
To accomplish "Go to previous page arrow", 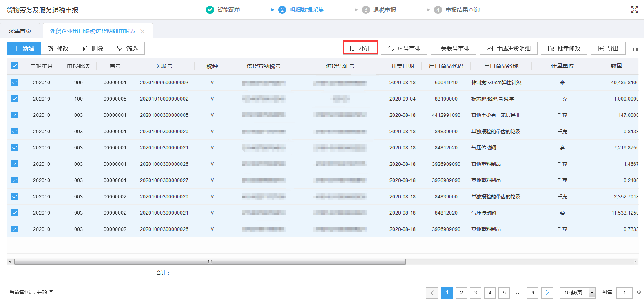I will [x=432, y=292].
